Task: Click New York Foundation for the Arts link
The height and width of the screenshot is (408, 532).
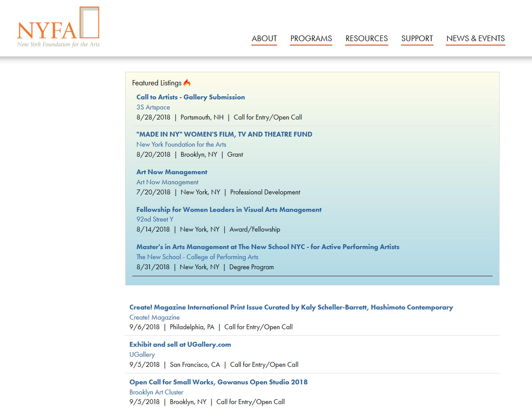Action: pos(181,144)
